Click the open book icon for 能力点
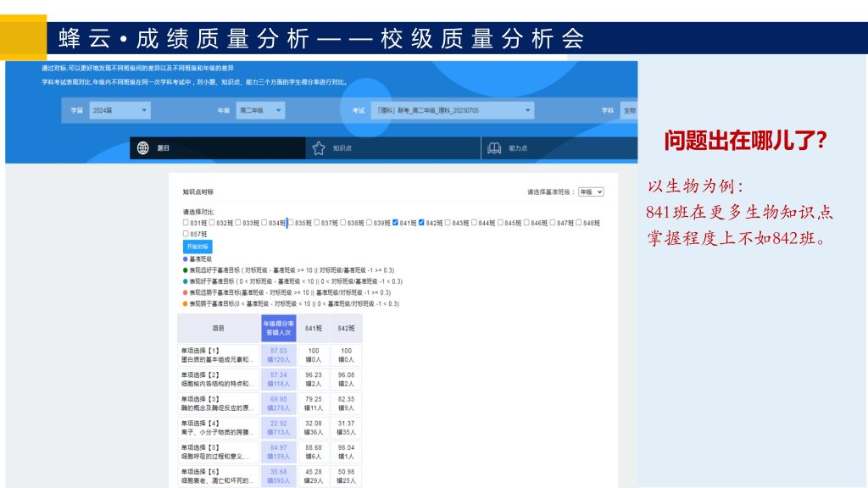 click(494, 148)
